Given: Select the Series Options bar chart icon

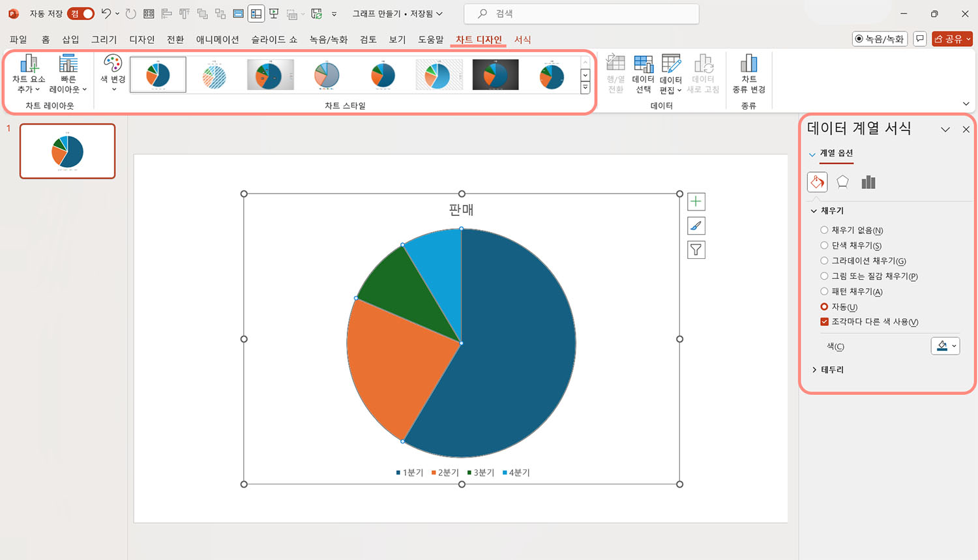Looking at the screenshot, I should (868, 182).
